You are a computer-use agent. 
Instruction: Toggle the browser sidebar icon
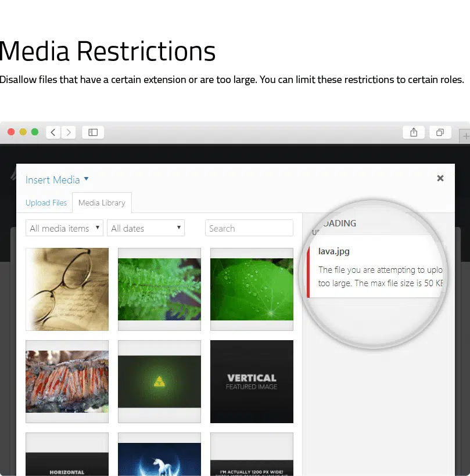[x=93, y=132]
